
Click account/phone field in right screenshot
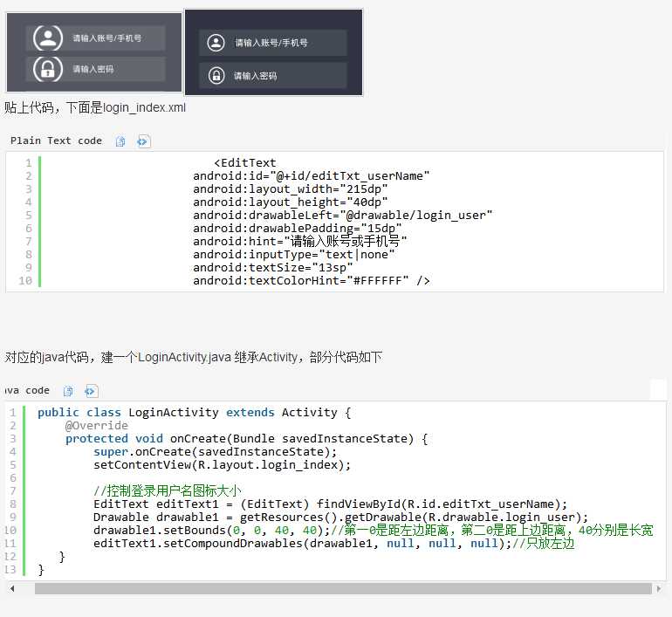(x=272, y=43)
